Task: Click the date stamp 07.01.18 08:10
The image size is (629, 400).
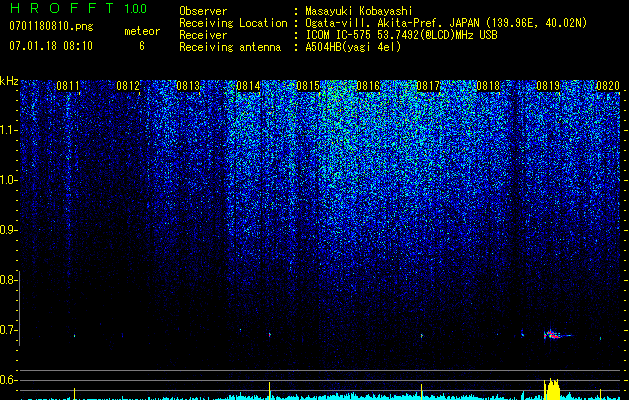Action: (x=51, y=45)
